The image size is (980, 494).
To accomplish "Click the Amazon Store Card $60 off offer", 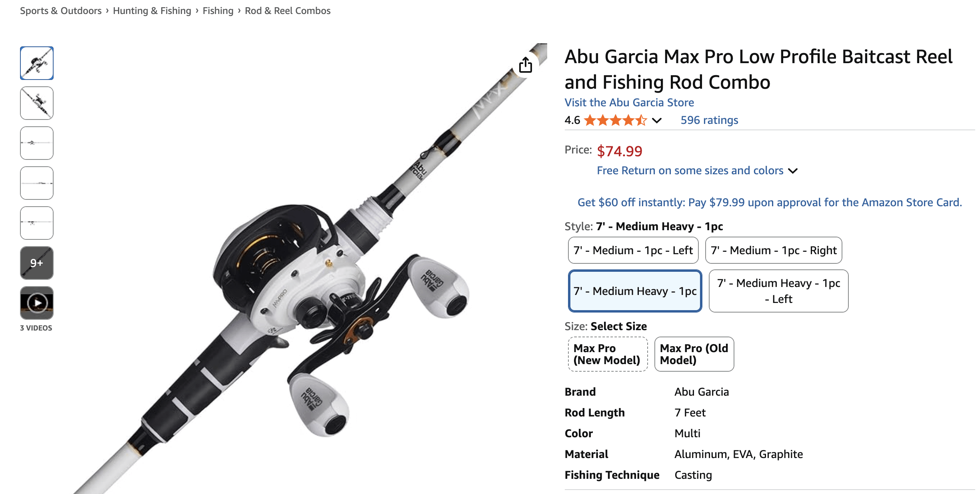I will click(x=769, y=203).
